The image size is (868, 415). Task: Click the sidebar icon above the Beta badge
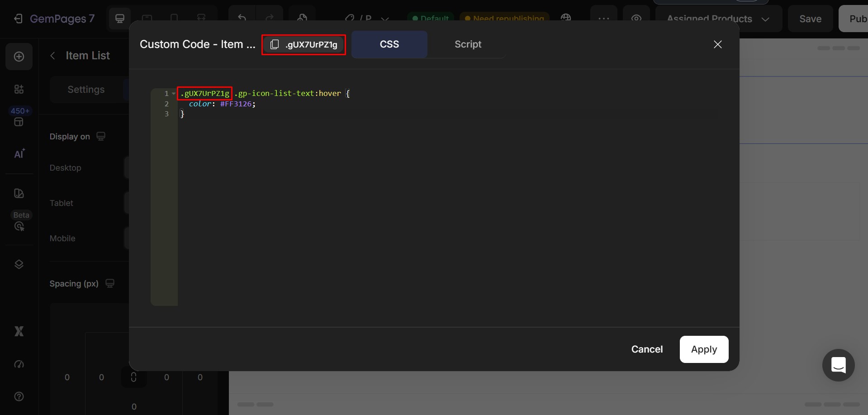[x=19, y=193]
